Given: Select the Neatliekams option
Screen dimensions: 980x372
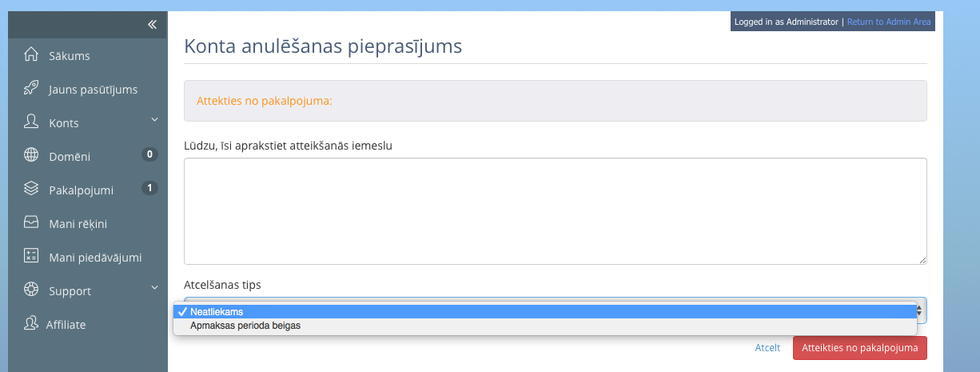Looking at the screenshot, I should tap(544, 312).
